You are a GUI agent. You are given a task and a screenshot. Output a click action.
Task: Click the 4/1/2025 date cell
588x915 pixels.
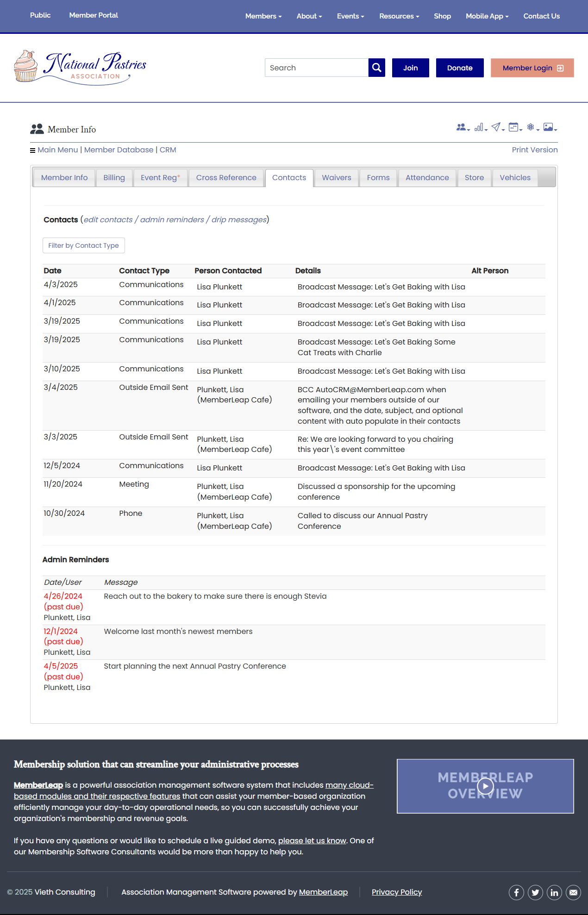60,303
